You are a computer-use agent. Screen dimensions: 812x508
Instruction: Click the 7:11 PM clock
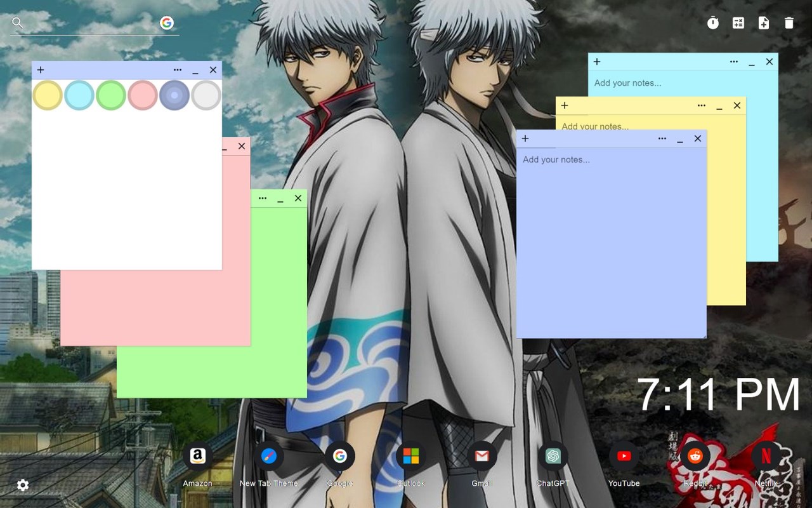(719, 394)
